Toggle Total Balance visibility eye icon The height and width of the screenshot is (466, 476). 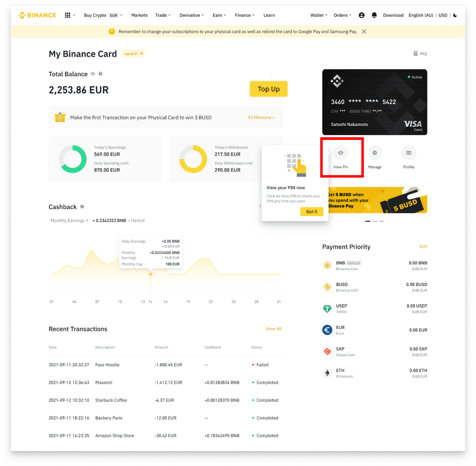click(x=93, y=74)
